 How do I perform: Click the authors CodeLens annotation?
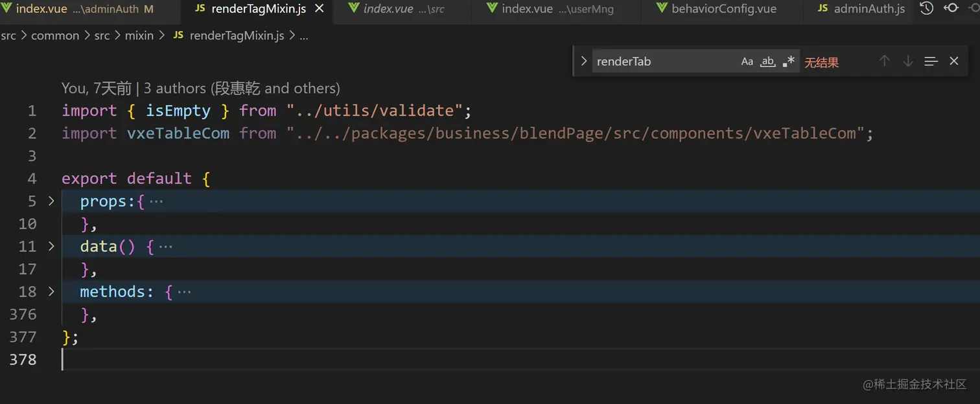point(241,88)
